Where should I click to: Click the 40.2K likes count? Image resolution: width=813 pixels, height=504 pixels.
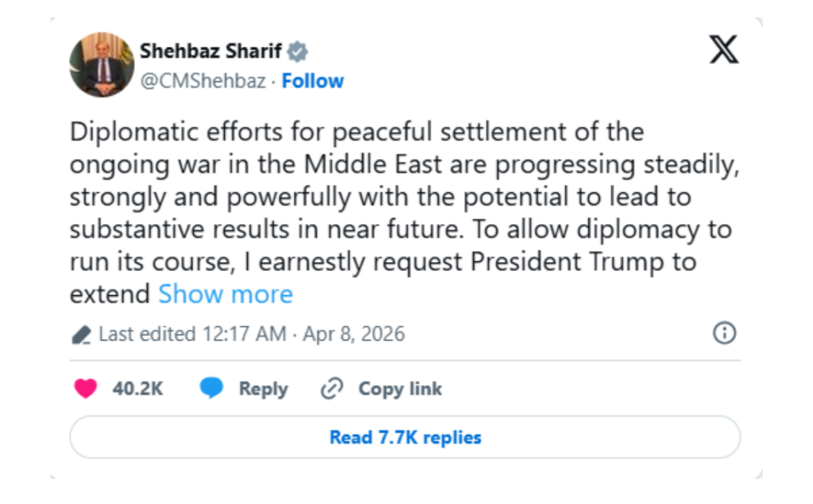click(137, 389)
